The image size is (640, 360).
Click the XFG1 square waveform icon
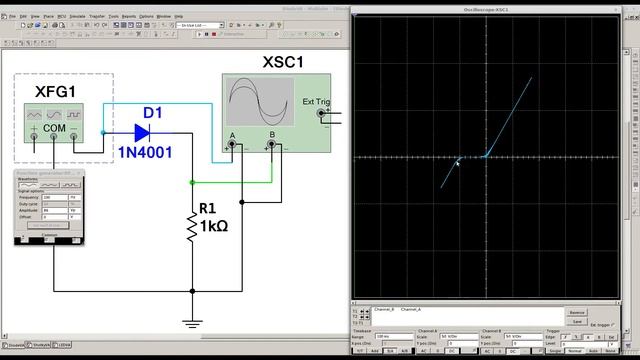point(73,115)
